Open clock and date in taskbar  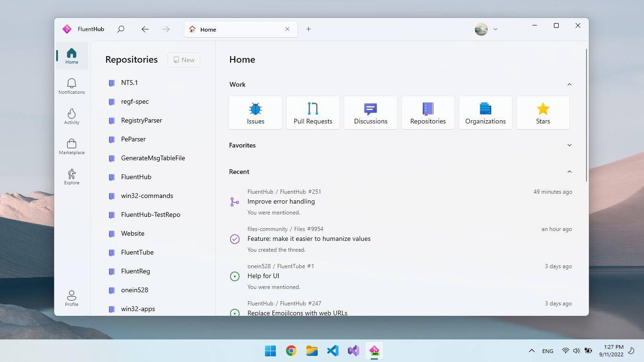click(x=611, y=351)
